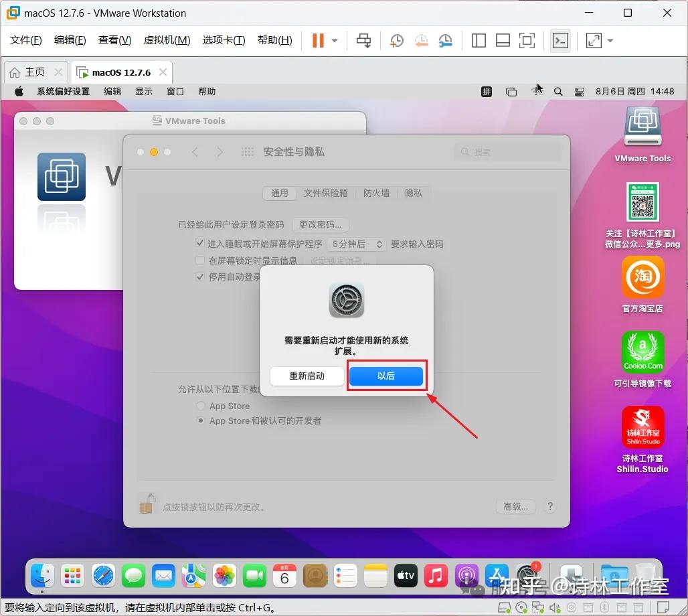This screenshot has width=688, height=616.
Task: Click 重新启动 button in dialog
Action: pyautogui.click(x=307, y=376)
